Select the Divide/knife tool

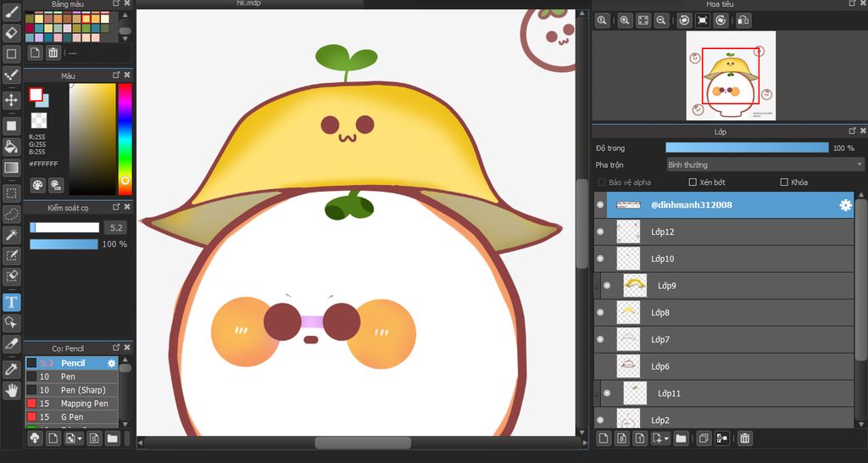coord(12,344)
